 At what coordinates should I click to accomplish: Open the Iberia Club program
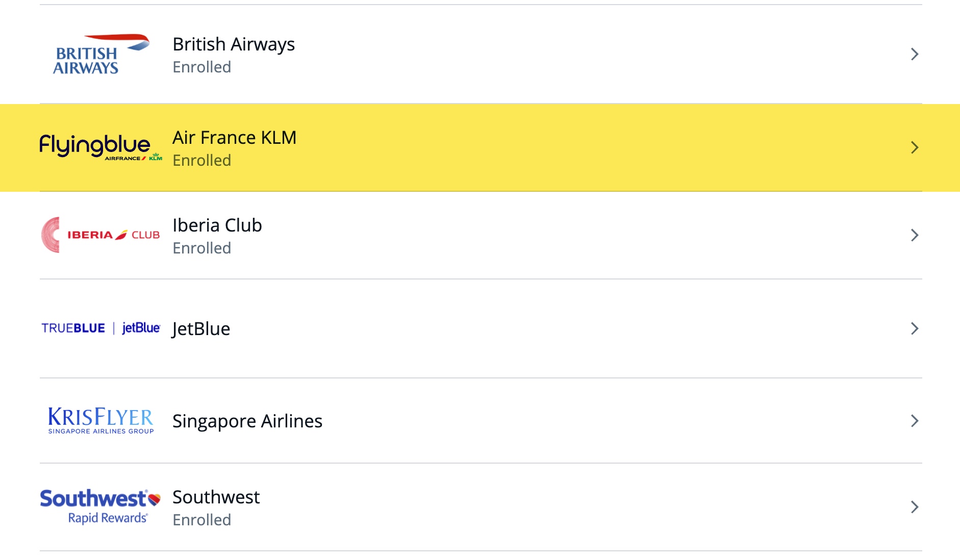click(x=217, y=225)
